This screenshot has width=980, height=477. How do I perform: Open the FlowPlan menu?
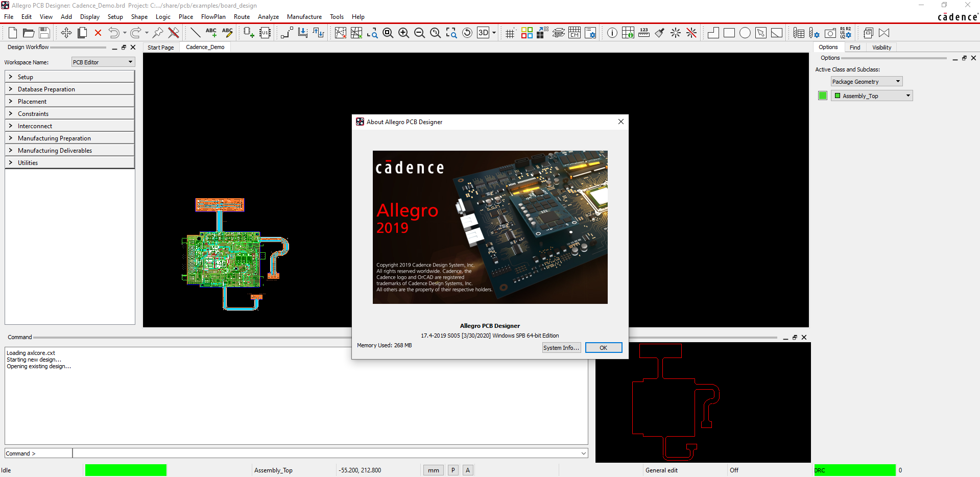pos(213,17)
